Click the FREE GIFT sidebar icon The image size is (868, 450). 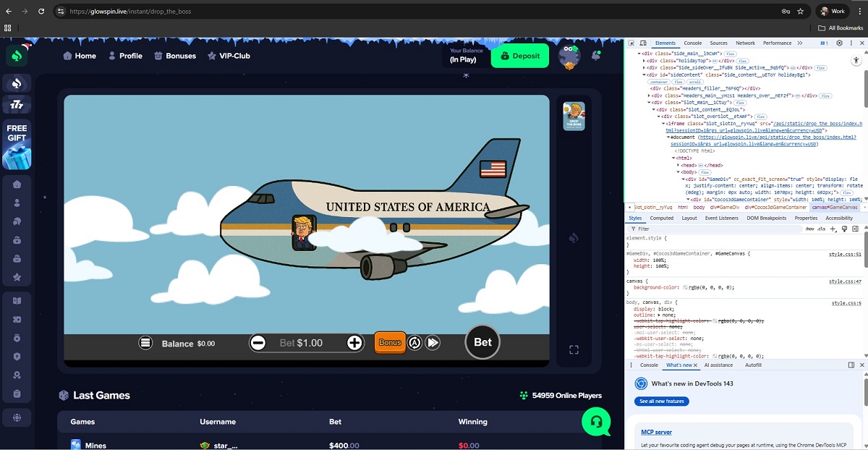17,144
